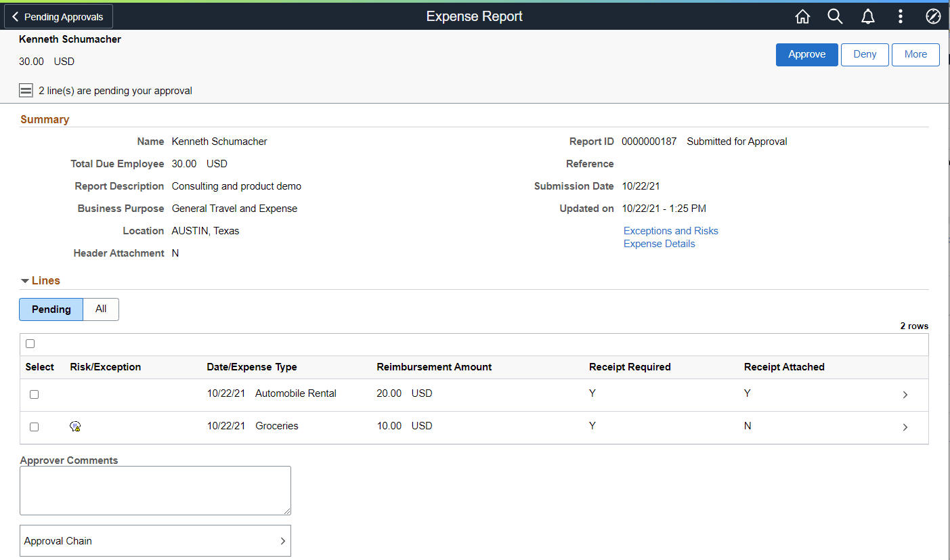Open the Search icon in the header
Screen dimensions: 950x560
tap(835, 16)
